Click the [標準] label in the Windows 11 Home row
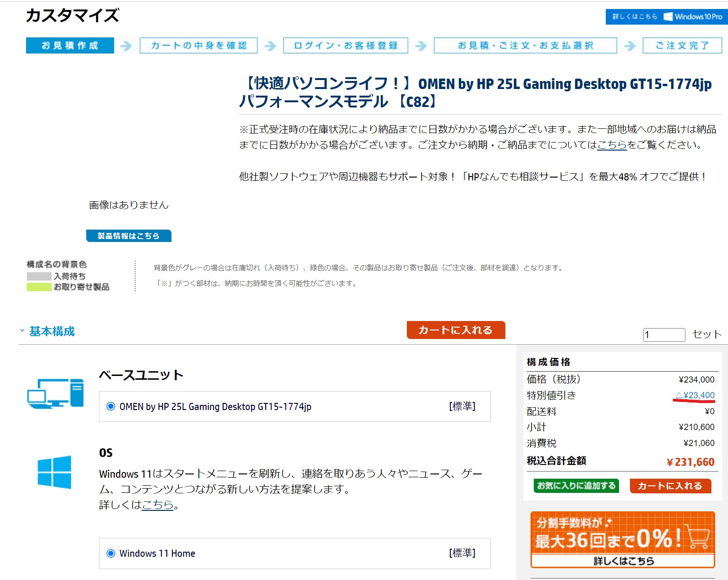 [x=462, y=553]
